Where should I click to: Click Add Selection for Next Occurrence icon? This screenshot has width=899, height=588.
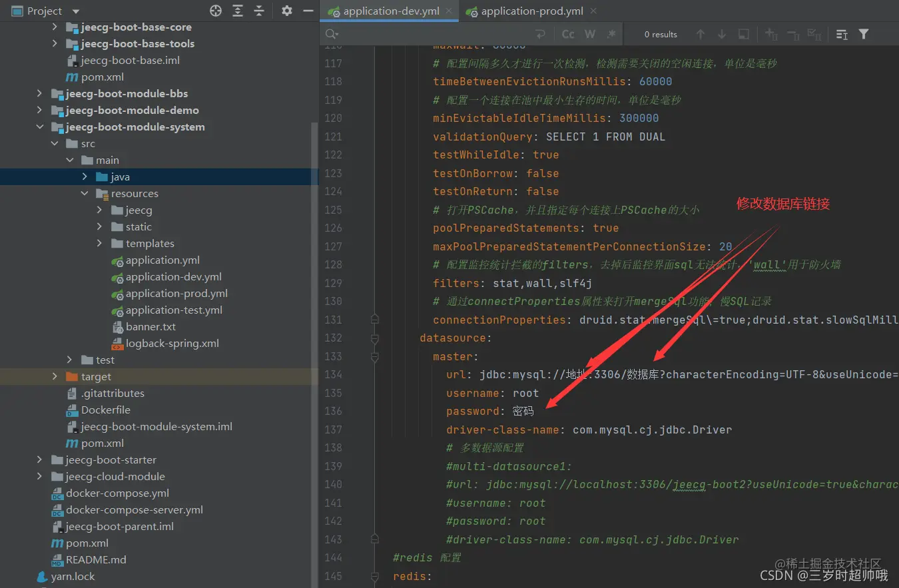pos(771,34)
